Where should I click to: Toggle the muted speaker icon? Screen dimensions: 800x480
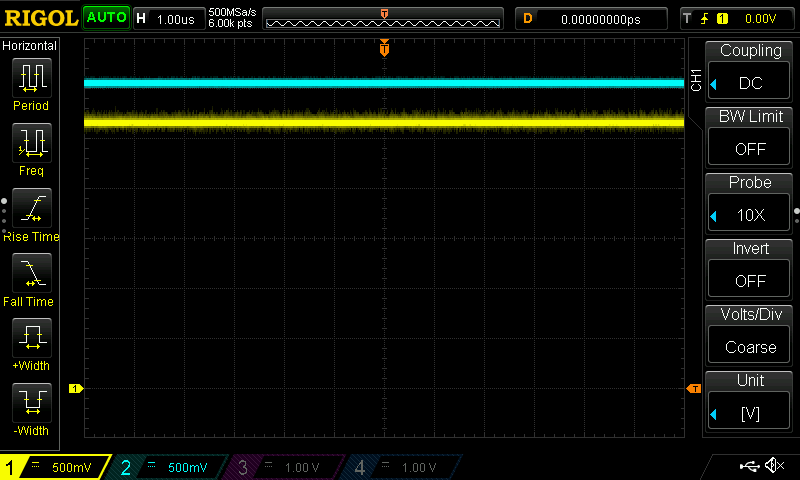click(774, 466)
